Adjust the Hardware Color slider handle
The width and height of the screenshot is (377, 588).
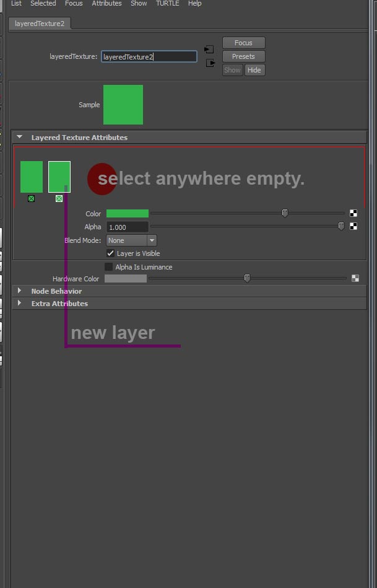click(247, 278)
